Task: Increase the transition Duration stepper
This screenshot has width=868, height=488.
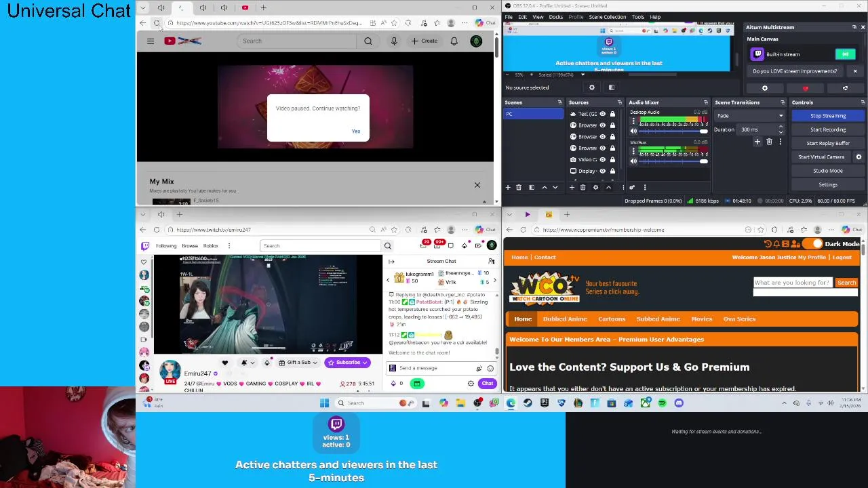Action: click(781, 127)
